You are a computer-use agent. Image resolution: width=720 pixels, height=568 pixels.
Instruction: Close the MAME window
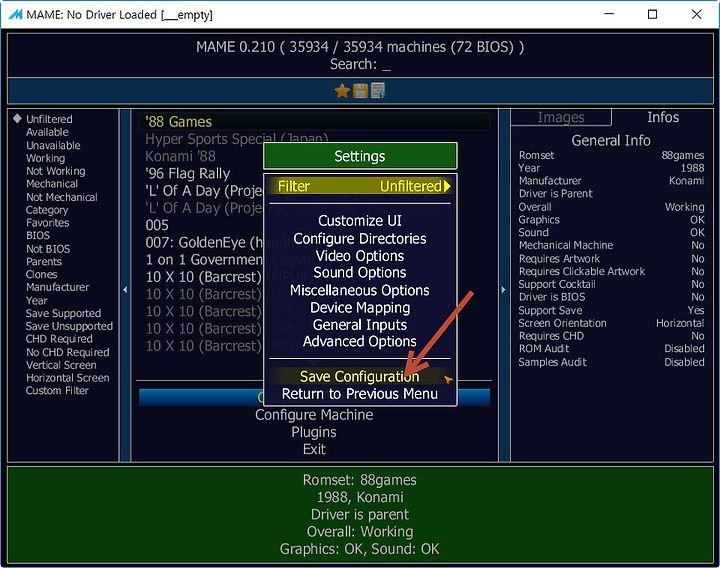point(696,15)
